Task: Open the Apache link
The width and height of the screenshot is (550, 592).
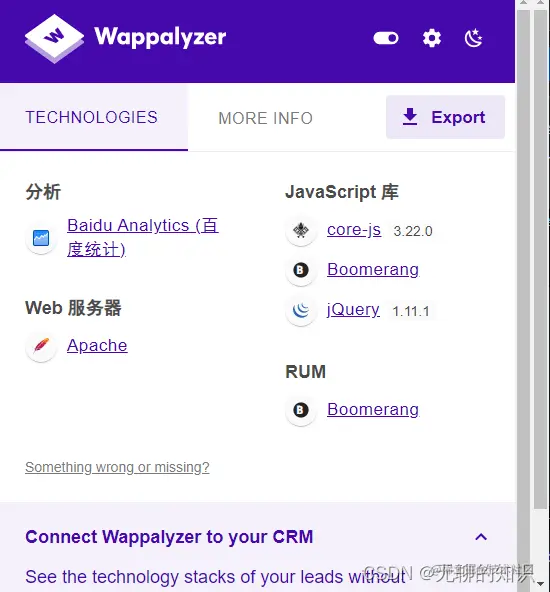Action: click(x=97, y=345)
